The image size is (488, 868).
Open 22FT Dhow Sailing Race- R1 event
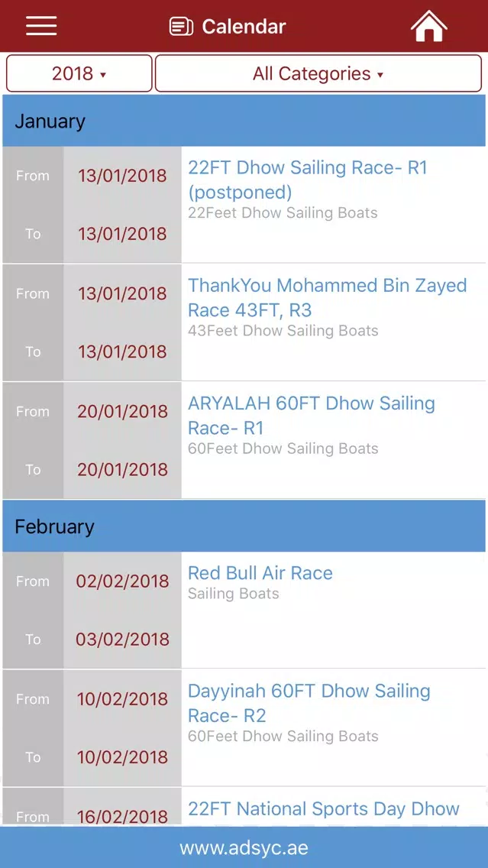tap(308, 180)
